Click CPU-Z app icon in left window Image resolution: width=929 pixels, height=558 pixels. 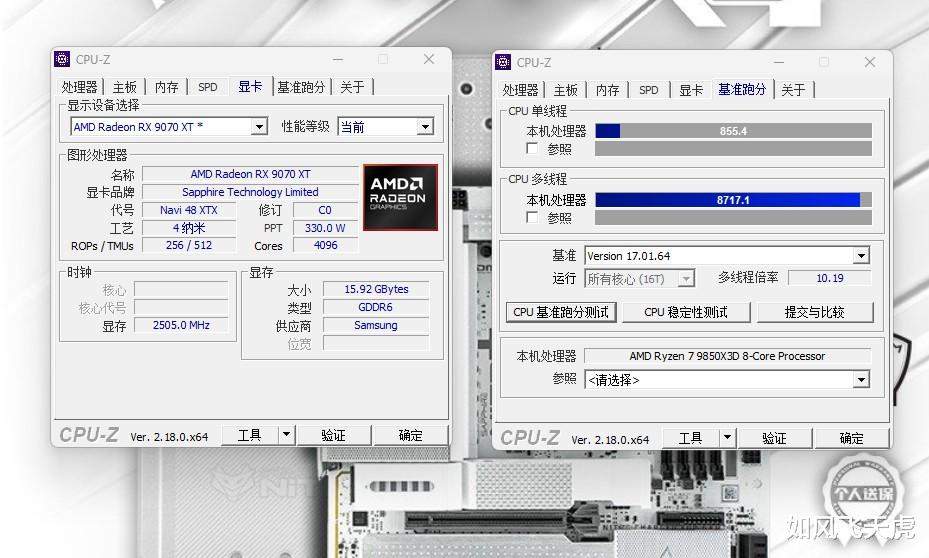(x=62, y=59)
